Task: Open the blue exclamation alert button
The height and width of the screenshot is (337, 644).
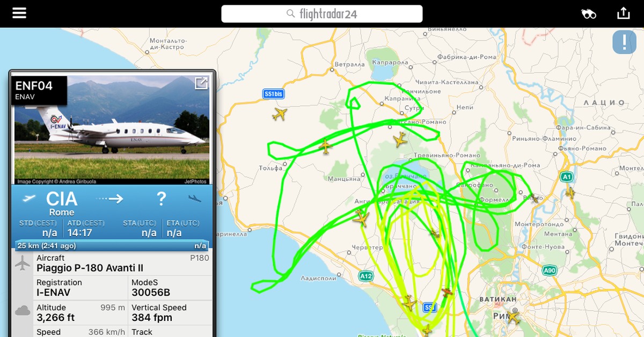Action: tap(624, 42)
